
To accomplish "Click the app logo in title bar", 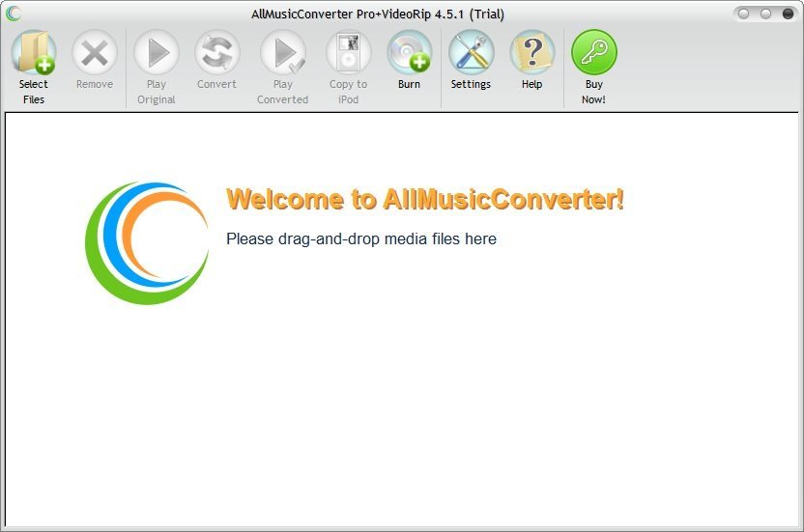I will [14, 14].
